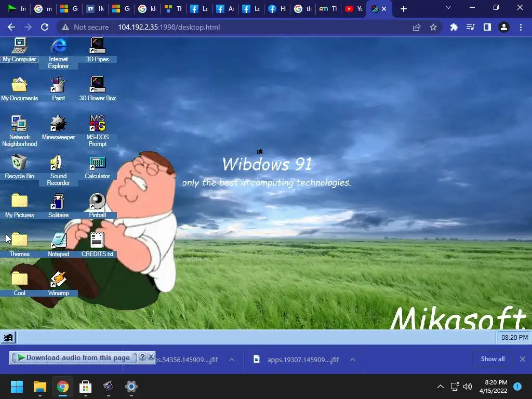Expand options for the 54356 jfif download
Image resolution: width=532 pixels, height=399 pixels.
point(232,360)
